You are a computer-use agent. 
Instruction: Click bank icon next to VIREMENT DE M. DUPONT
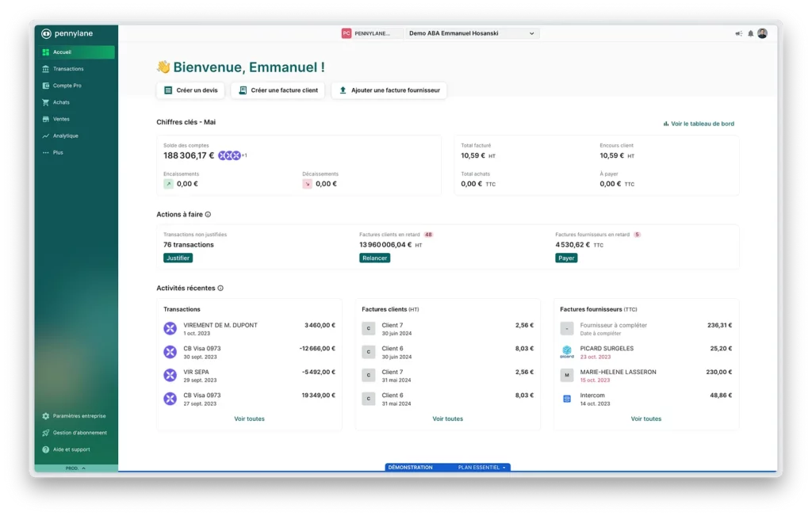coord(170,329)
